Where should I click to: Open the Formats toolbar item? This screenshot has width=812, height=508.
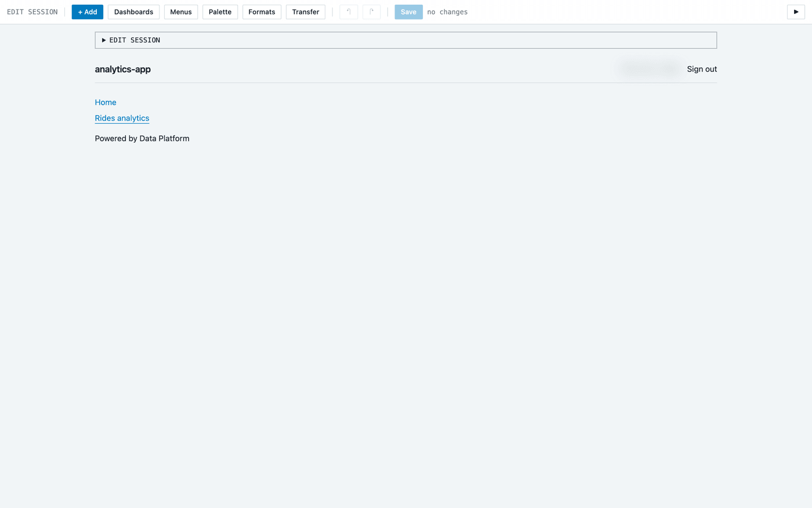[262, 12]
